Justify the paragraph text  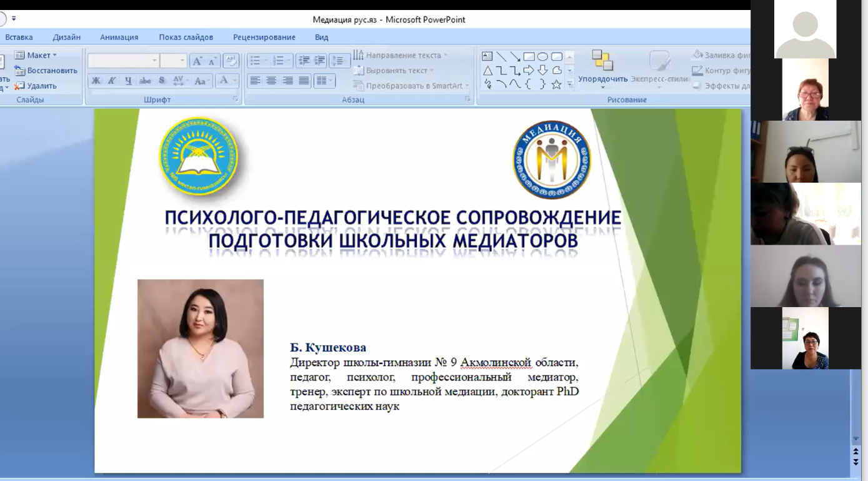(304, 81)
